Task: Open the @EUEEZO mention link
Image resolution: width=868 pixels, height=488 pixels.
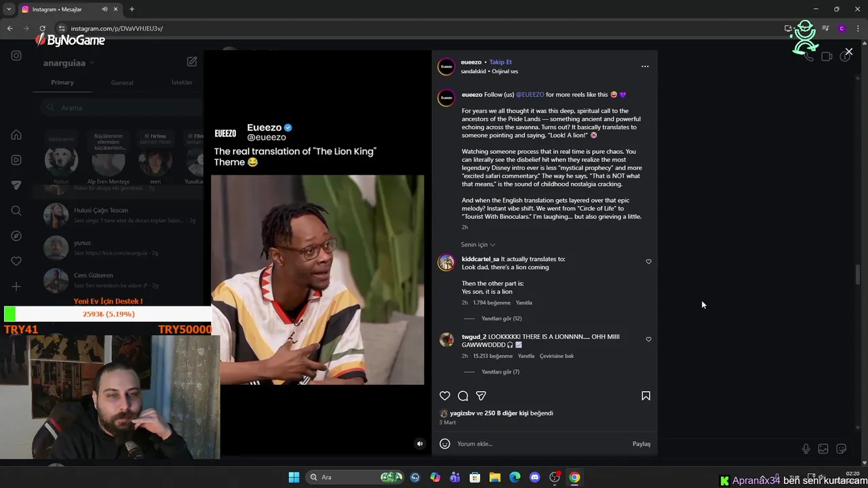Action: tap(530, 95)
